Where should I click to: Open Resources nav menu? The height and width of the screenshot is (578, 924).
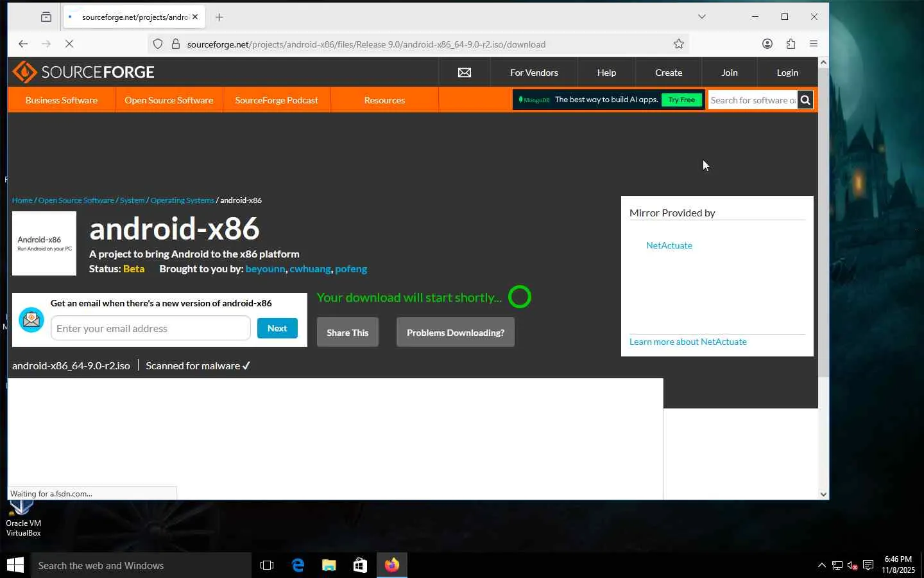[384, 100]
